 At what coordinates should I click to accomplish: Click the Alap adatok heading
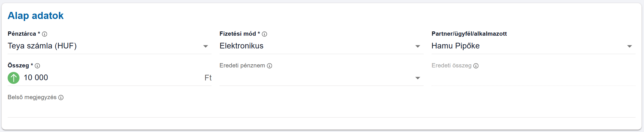tap(36, 16)
